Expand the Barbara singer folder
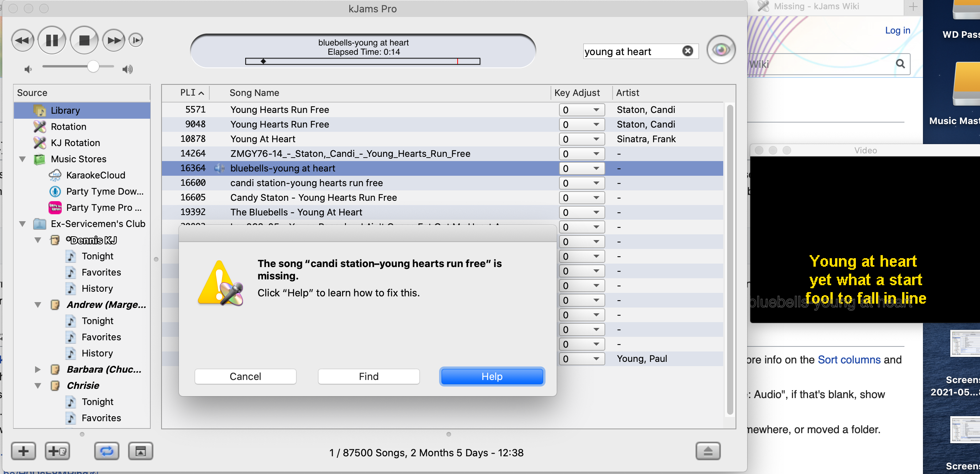 pyautogui.click(x=38, y=370)
